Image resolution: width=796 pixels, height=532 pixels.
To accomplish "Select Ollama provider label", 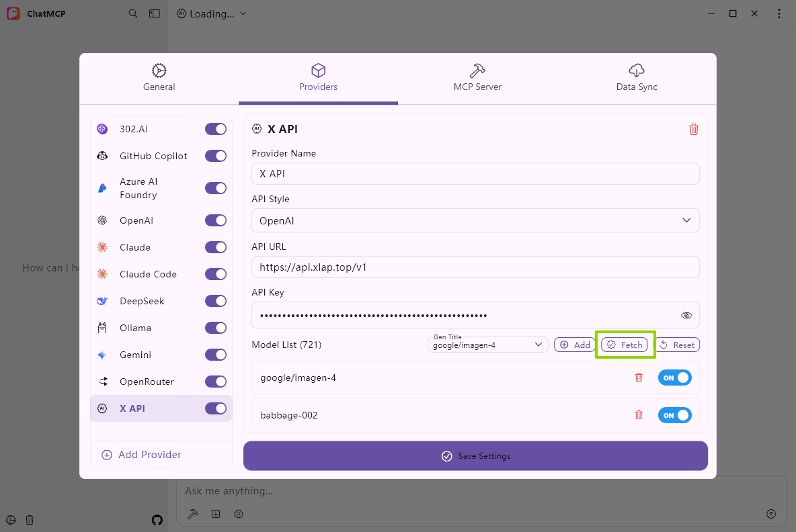I will [136, 328].
